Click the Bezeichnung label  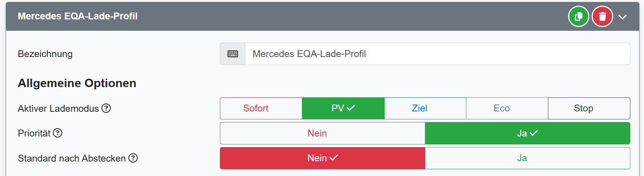[x=45, y=54]
